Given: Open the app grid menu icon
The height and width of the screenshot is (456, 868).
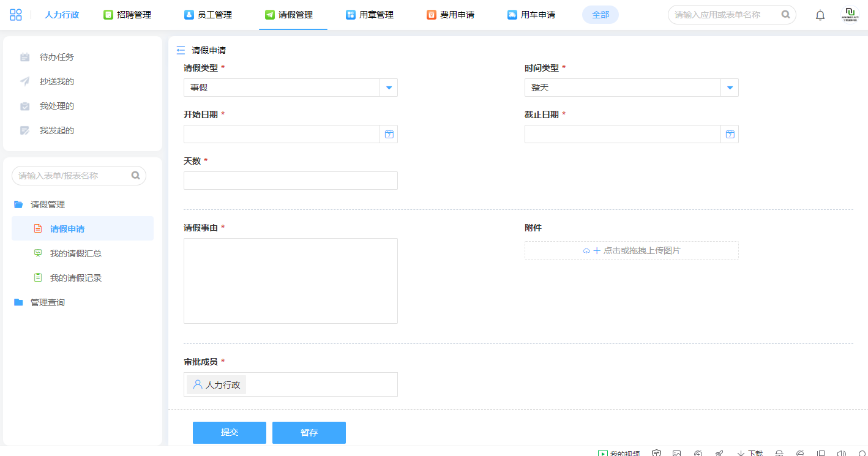Looking at the screenshot, I should [16, 15].
